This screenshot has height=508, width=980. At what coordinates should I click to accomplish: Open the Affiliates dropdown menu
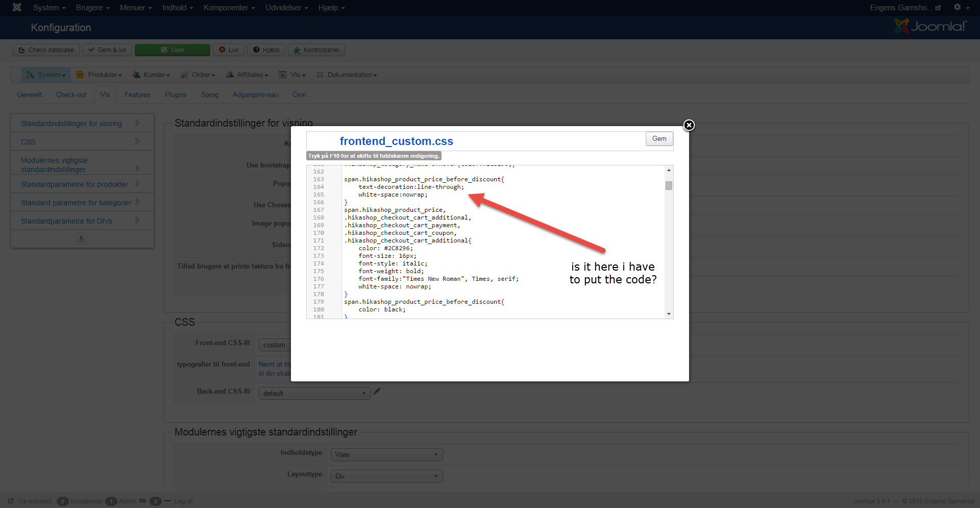[247, 75]
